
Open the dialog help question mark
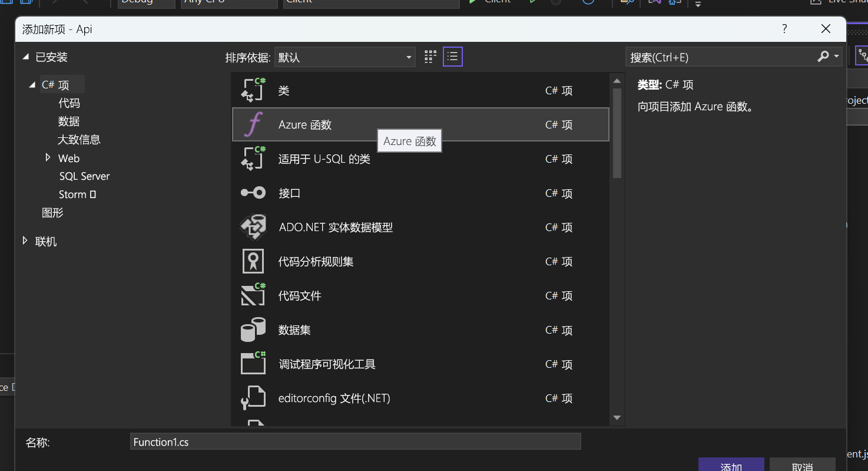[x=784, y=29]
